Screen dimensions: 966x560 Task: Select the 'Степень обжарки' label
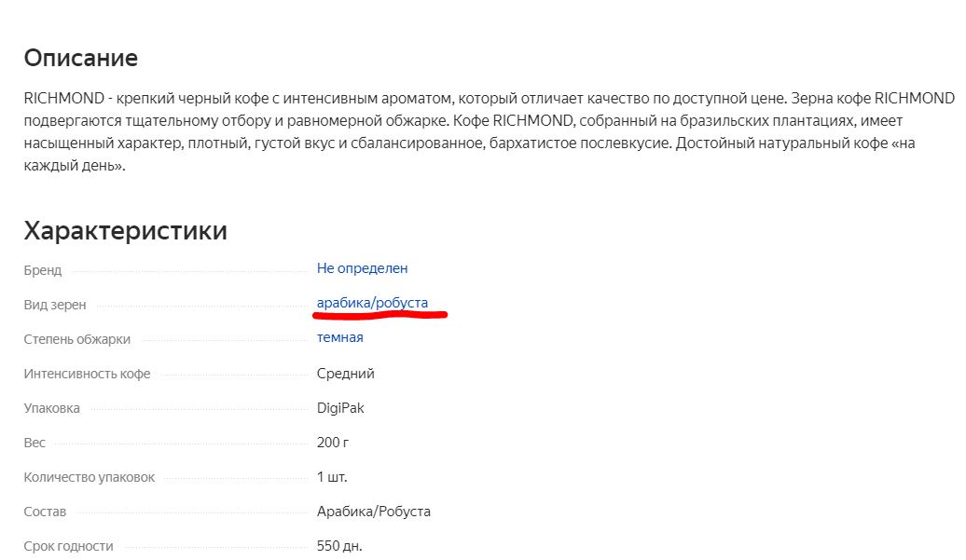click(77, 340)
